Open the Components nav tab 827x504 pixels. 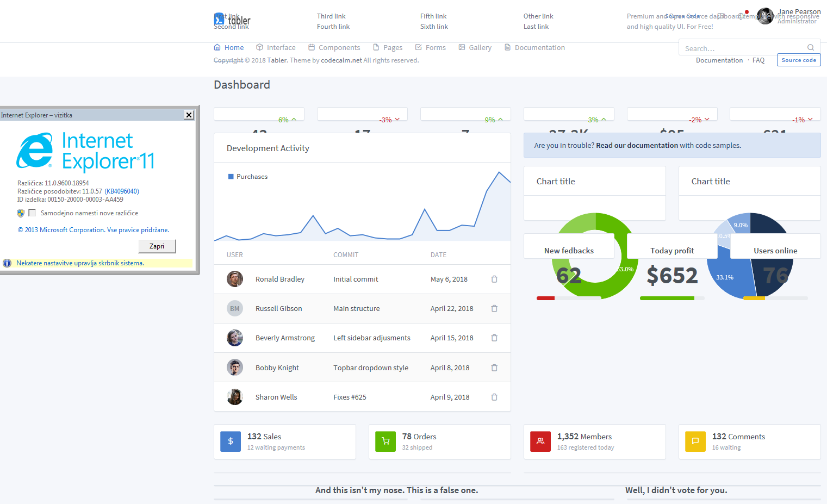[334, 47]
